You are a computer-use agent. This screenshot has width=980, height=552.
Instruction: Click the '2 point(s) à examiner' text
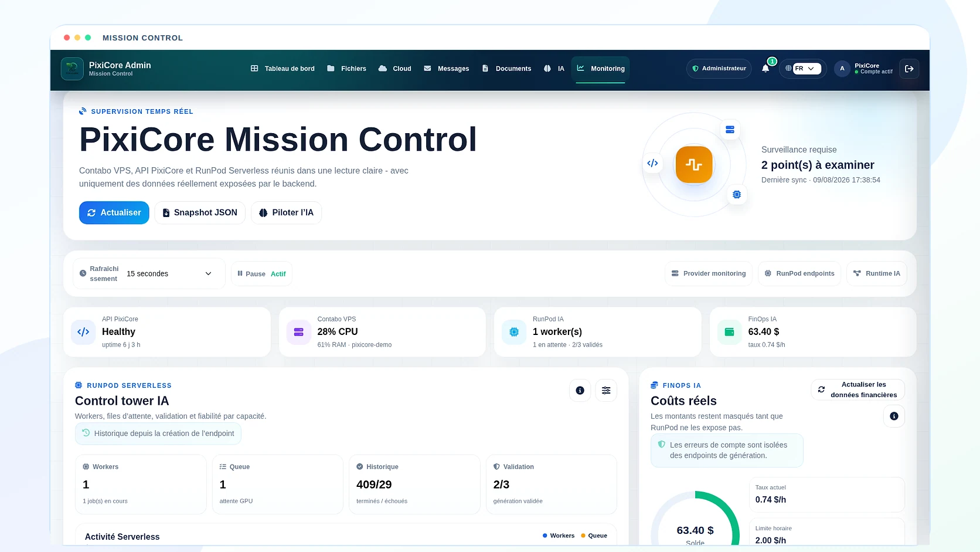tap(818, 165)
